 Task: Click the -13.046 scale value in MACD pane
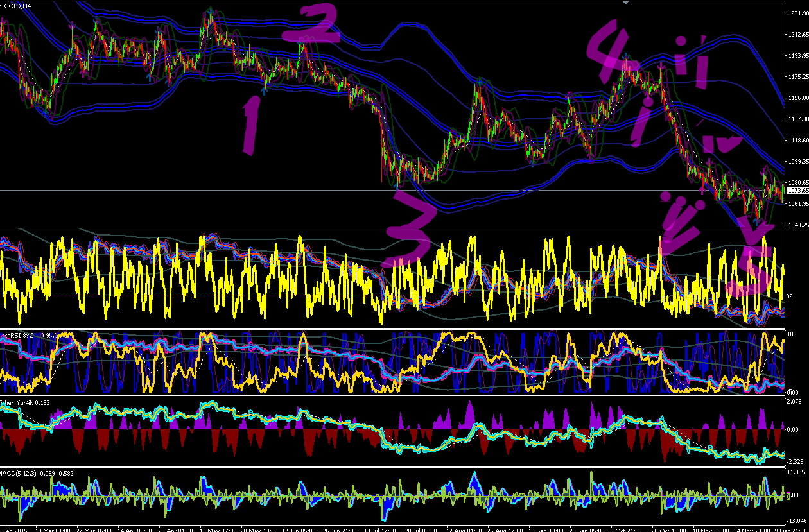point(797,521)
